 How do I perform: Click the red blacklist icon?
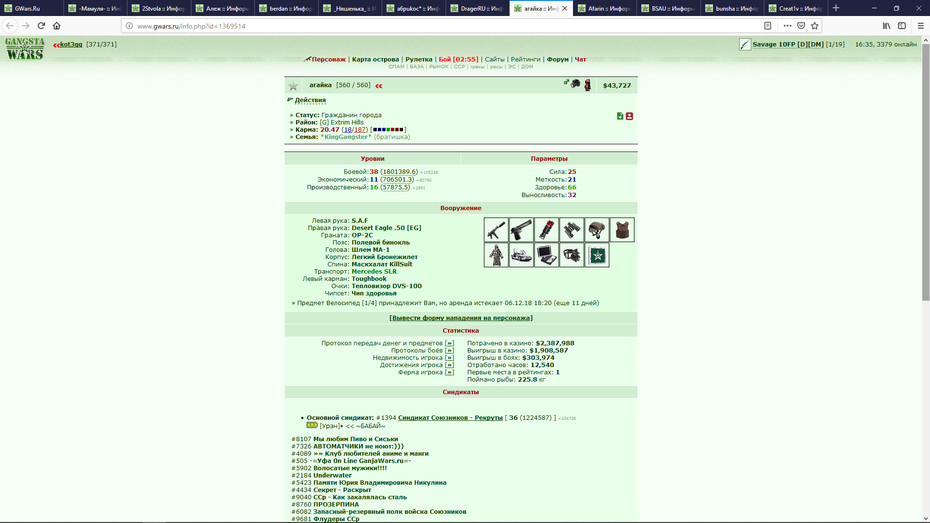click(x=629, y=116)
